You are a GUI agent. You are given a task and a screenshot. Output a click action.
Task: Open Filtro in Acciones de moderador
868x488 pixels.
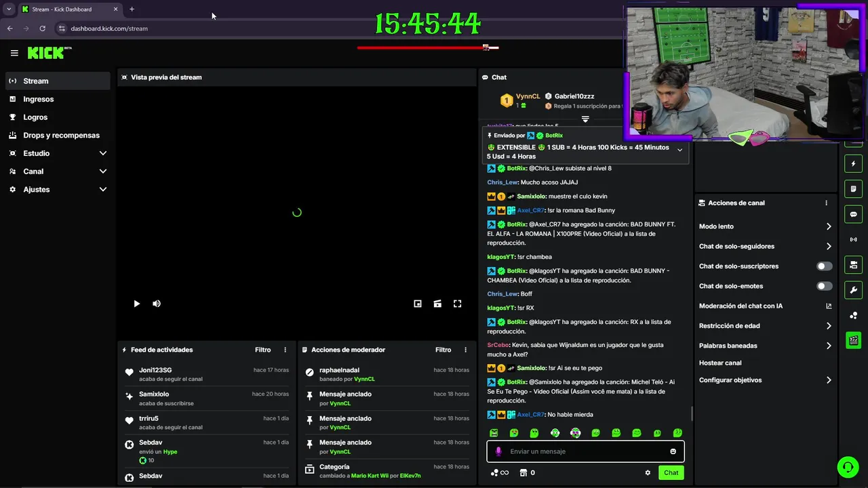[443, 350]
